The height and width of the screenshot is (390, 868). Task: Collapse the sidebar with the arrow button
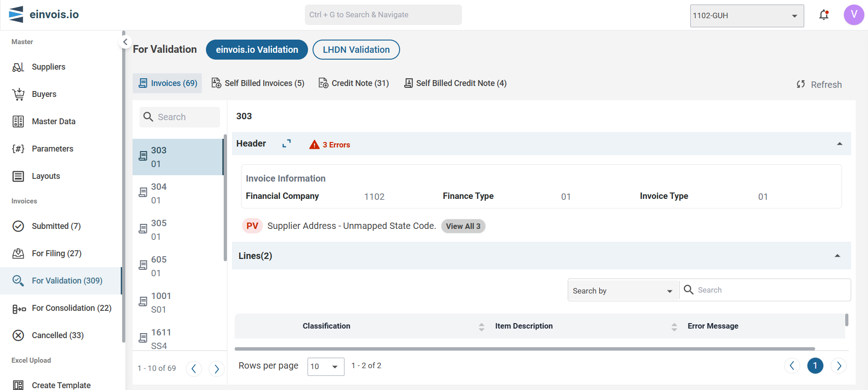click(x=125, y=42)
